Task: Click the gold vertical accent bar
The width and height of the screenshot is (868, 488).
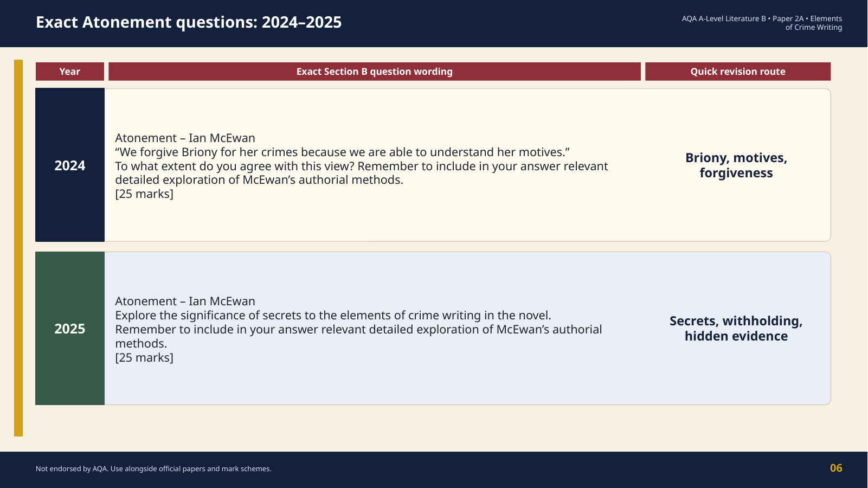Action: tap(18, 248)
